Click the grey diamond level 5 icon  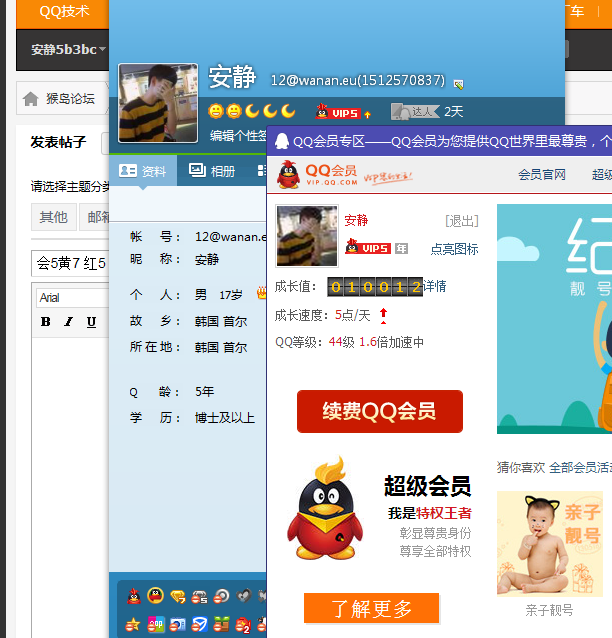point(199,597)
